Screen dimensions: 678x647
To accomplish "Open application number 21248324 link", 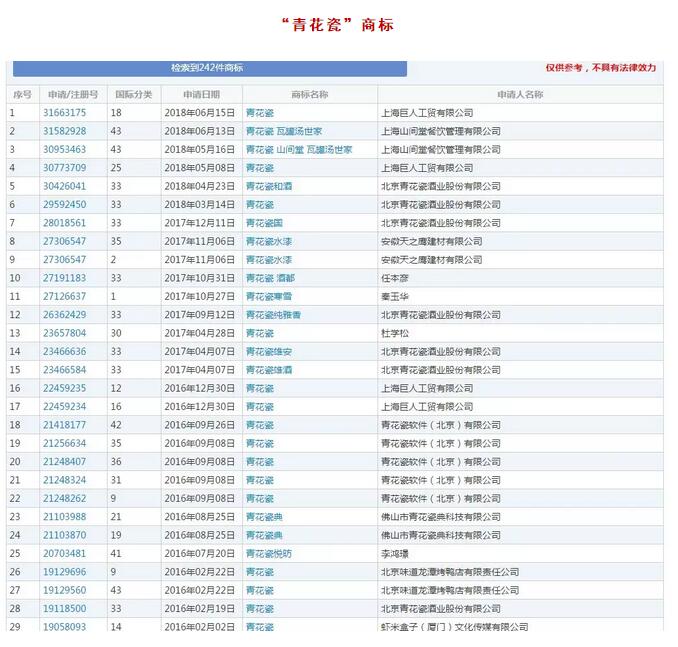I will tap(64, 480).
